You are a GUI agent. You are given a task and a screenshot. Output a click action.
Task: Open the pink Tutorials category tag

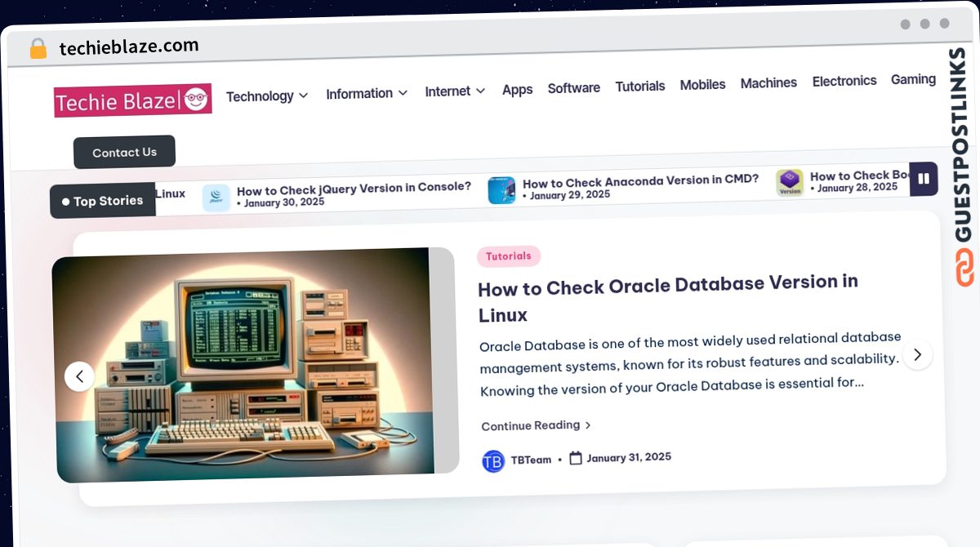(x=509, y=256)
